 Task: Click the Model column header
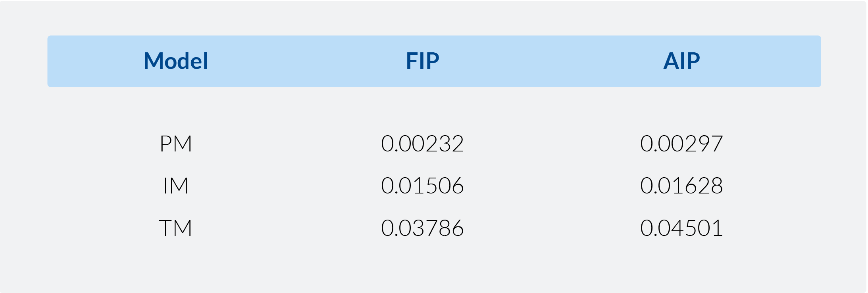(175, 61)
